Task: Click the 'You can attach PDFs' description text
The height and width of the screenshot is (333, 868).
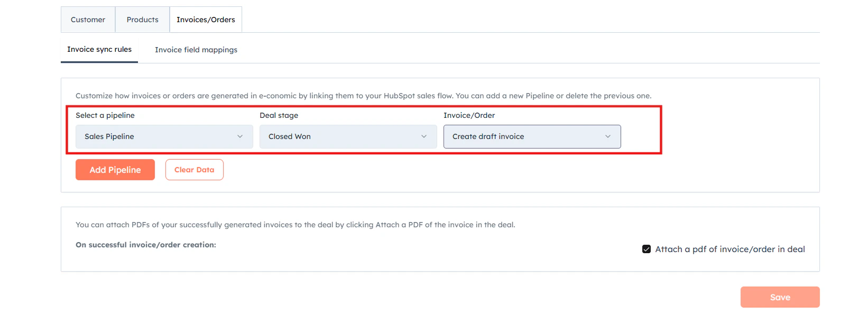Action: click(296, 225)
